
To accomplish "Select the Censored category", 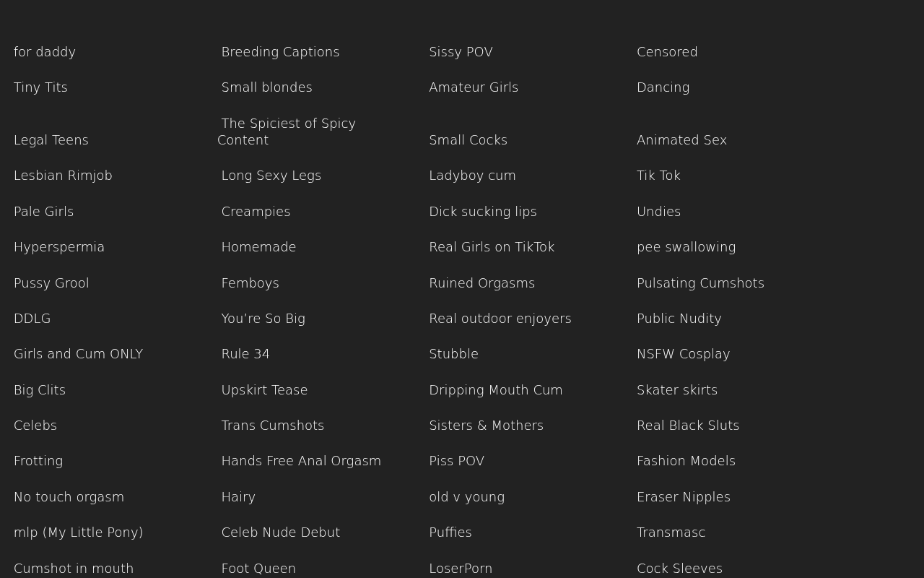I will [x=667, y=52].
